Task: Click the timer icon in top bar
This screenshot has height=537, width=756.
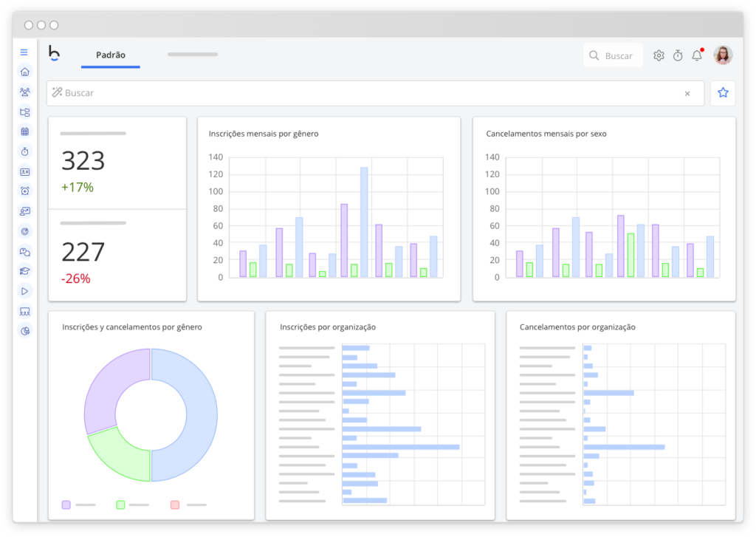Action: 678,55
